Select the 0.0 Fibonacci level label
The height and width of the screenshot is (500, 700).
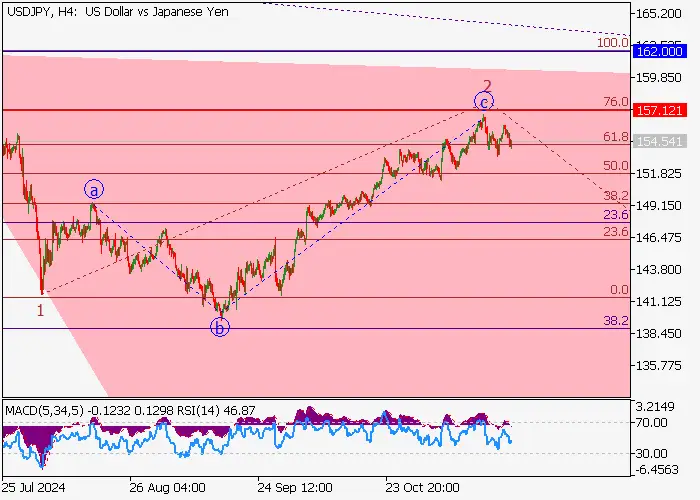(x=619, y=290)
